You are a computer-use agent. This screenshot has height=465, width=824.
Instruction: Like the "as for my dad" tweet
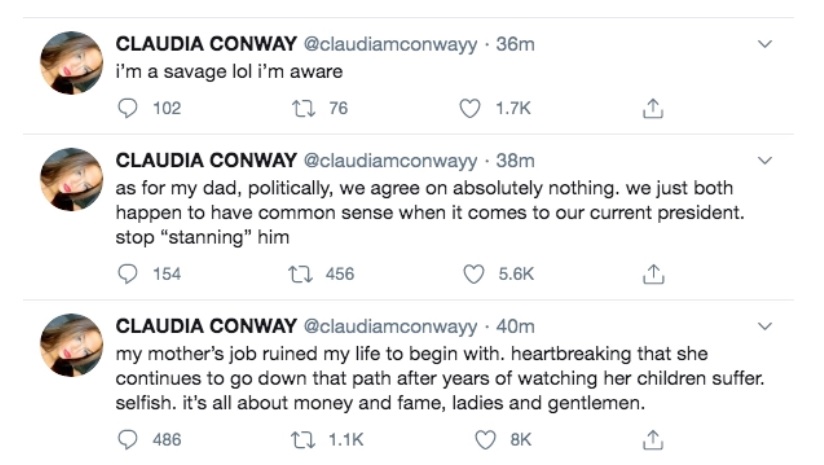469,274
